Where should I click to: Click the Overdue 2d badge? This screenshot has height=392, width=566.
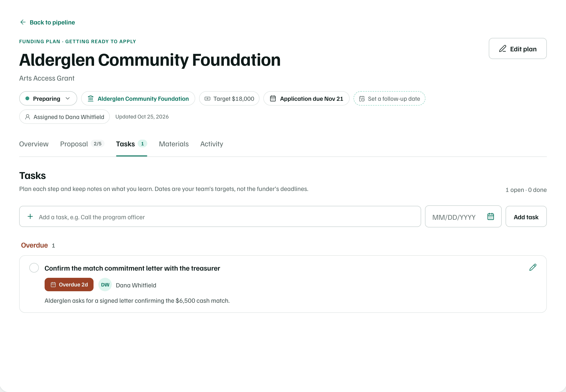[x=69, y=285]
